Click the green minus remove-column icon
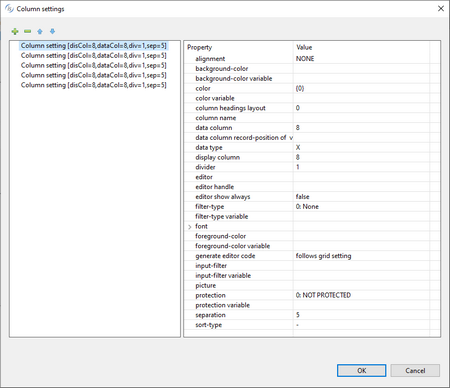Viewport: 450px width, 388px height. pyautogui.click(x=28, y=31)
